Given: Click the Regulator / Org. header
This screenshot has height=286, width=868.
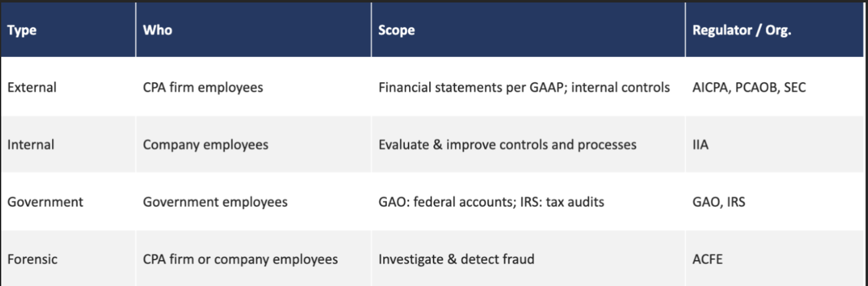Looking at the screenshot, I should (742, 30).
